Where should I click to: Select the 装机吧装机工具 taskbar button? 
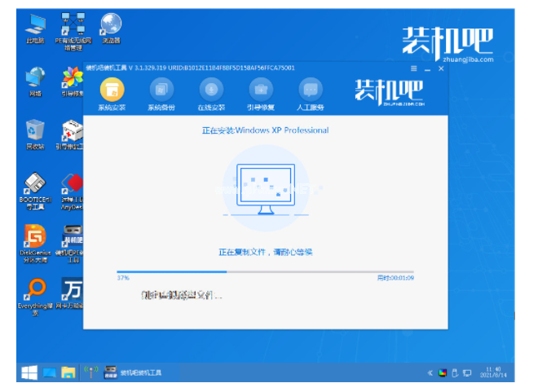point(133,372)
